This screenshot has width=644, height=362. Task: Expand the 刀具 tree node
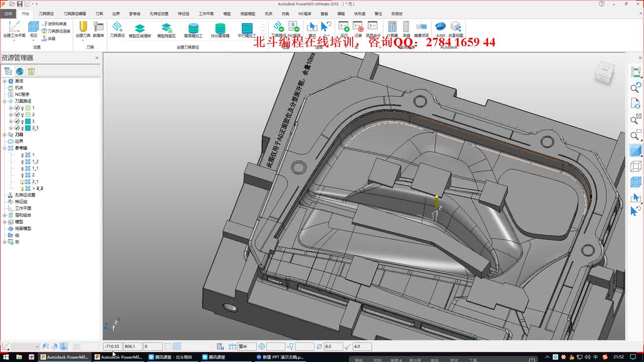5,135
